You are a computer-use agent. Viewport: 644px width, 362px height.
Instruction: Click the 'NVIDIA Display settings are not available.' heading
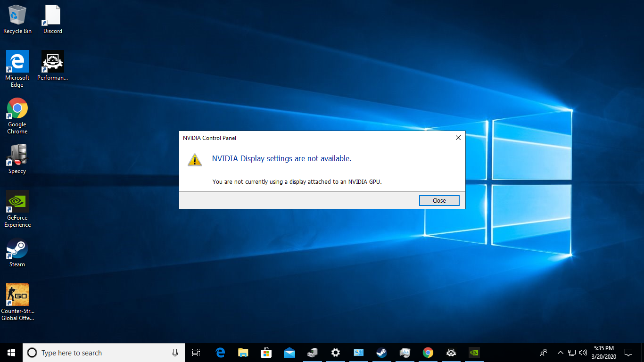[x=282, y=159]
